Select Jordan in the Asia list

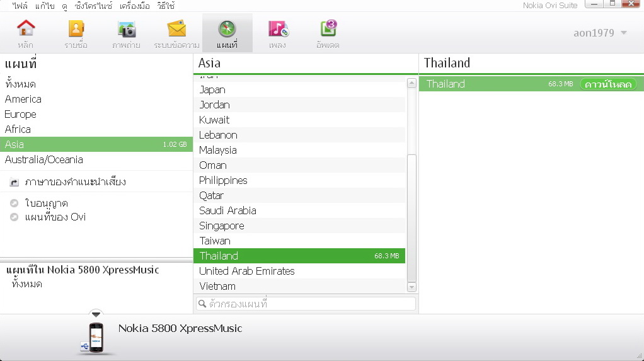point(299,105)
